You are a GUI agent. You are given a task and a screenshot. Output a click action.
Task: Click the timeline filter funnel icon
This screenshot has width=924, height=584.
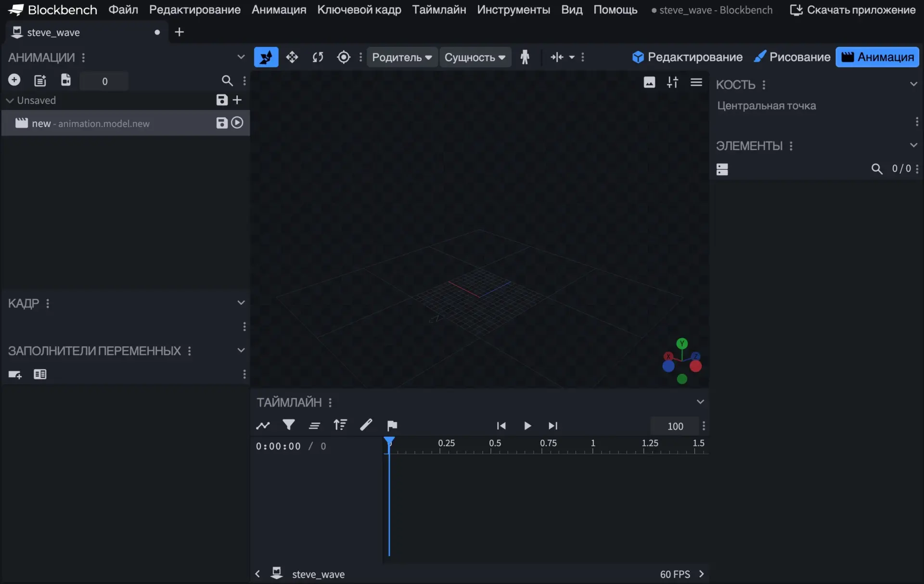[x=289, y=425]
